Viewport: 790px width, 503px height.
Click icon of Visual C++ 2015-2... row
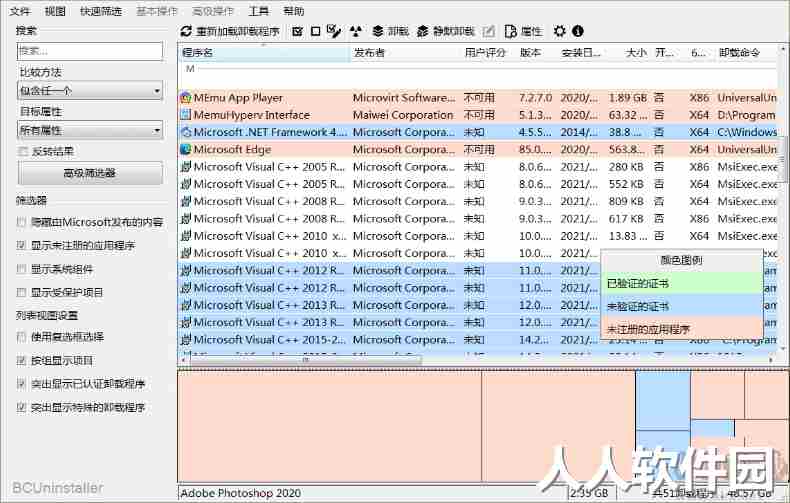[186, 340]
